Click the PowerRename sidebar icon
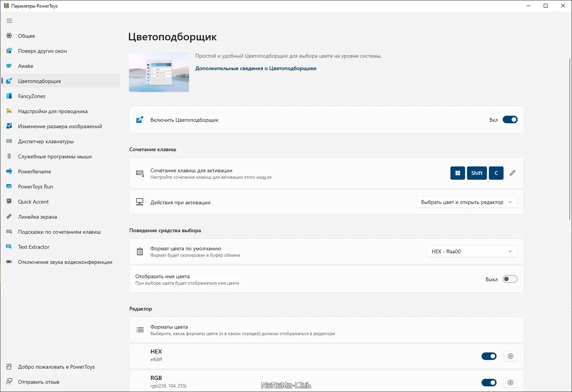 click(x=9, y=171)
